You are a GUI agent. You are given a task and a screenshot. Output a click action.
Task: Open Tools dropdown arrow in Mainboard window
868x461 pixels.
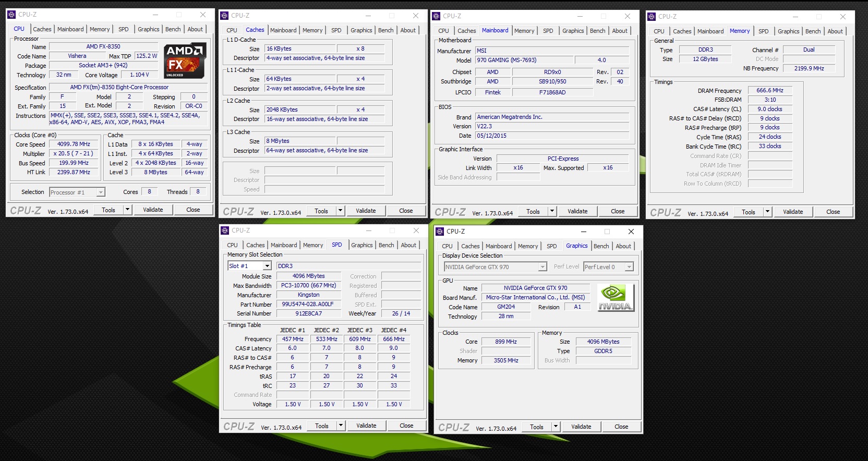click(552, 211)
